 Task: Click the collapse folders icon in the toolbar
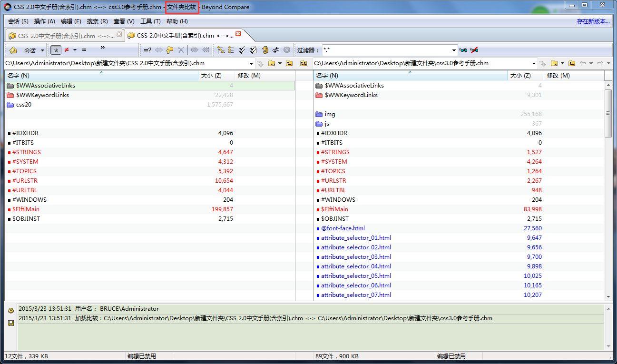(x=231, y=50)
